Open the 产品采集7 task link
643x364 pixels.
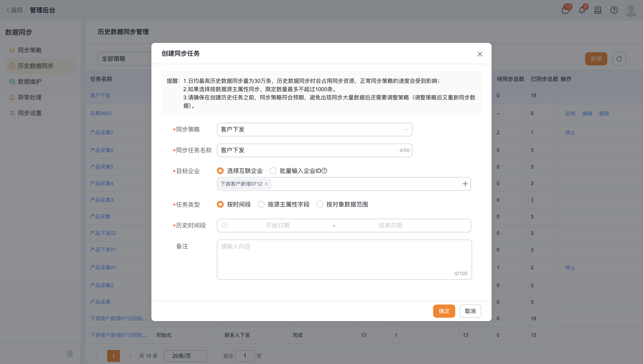point(102,133)
